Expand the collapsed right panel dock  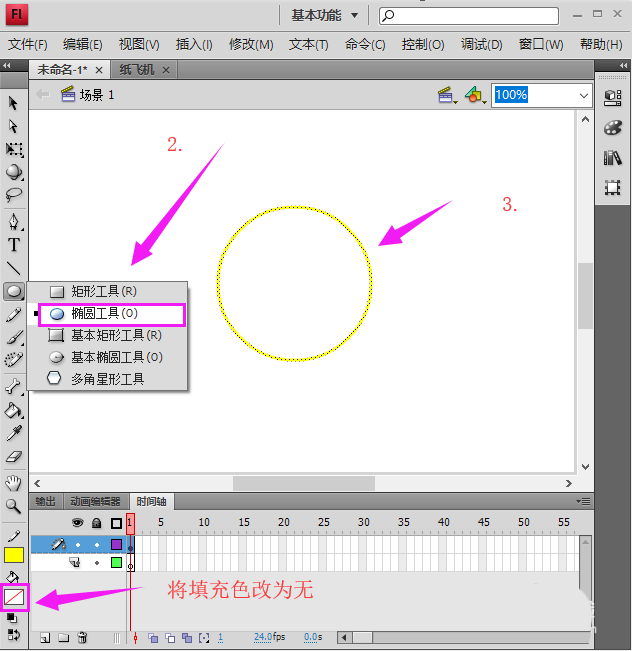pyautogui.click(x=623, y=65)
